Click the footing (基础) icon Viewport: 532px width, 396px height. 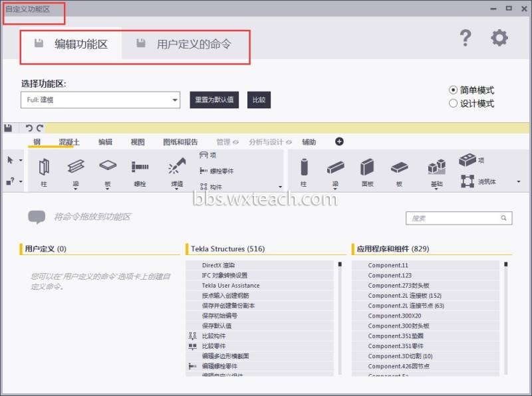(x=436, y=167)
